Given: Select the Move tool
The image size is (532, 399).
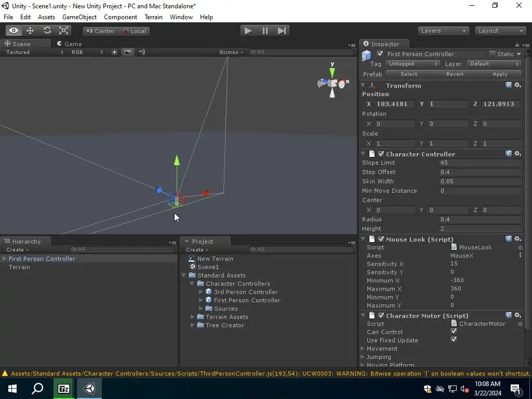Looking at the screenshot, I should pos(30,31).
